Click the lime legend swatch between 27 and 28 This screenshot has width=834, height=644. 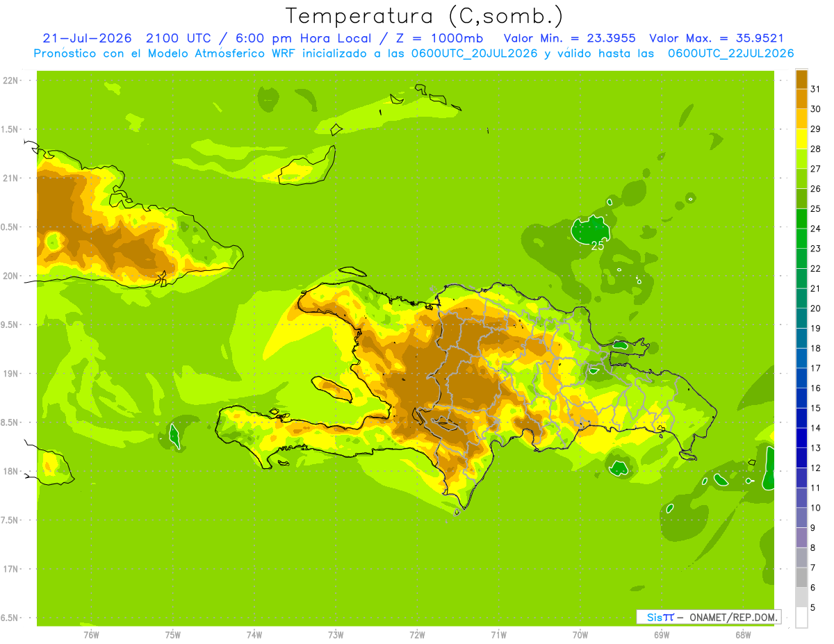801,158
